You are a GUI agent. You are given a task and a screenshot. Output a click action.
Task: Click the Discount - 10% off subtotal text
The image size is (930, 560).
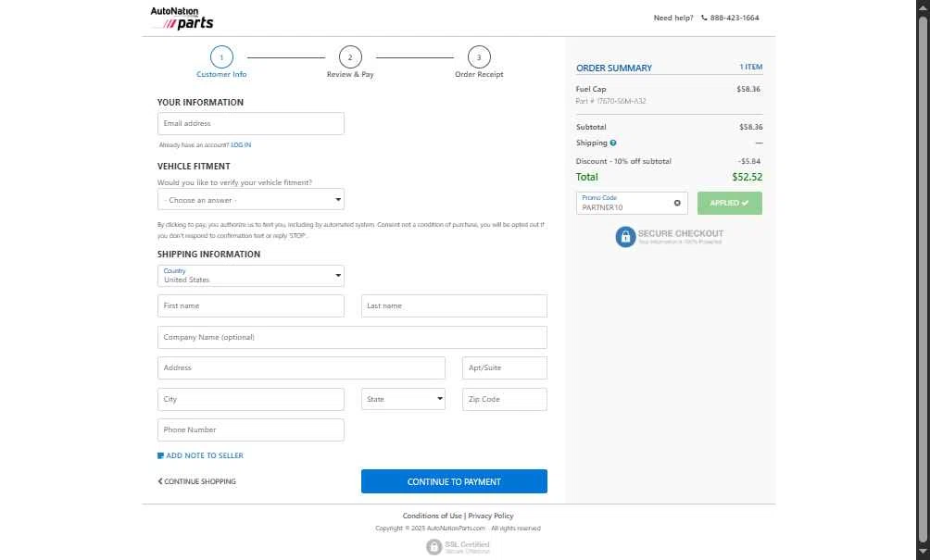point(623,161)
